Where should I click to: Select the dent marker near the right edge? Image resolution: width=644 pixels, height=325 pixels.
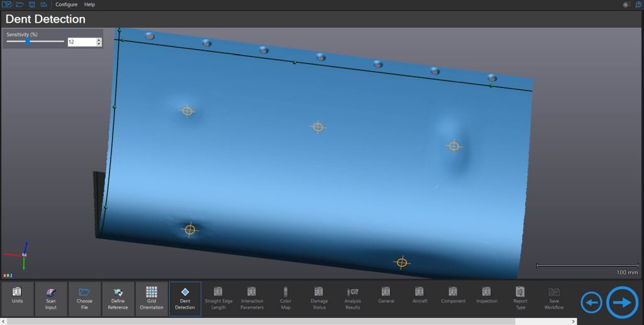click(x=454, y=146)
